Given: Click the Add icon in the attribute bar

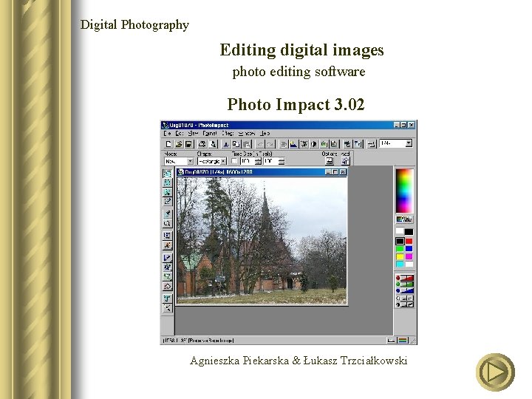Looking at the screenshot, I should (x=345, y=161).
